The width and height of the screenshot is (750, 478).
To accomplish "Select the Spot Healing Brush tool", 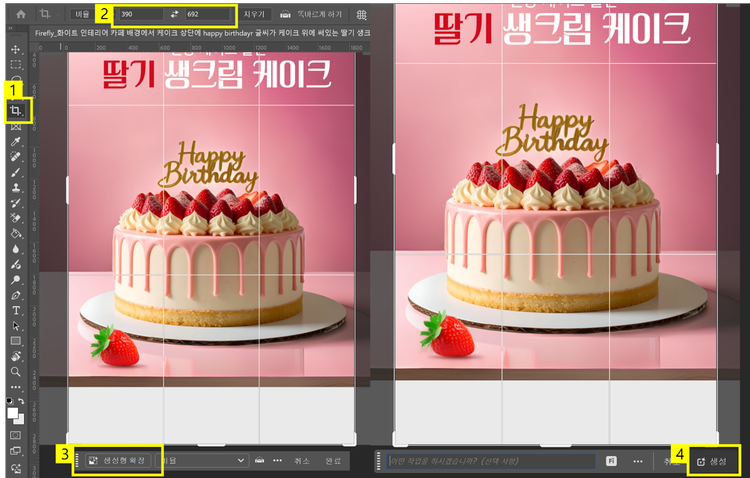I will tap(16, 156).
